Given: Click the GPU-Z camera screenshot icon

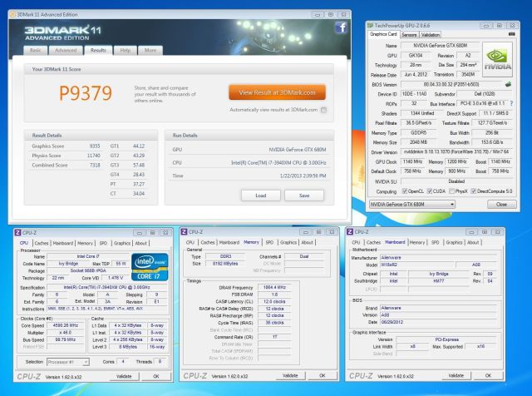Looking at the screenshot, I should (x=512, y=34).
